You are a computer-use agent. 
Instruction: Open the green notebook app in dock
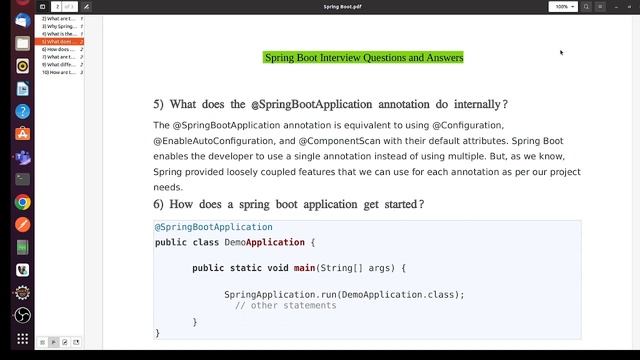click(x=22, y=247)
